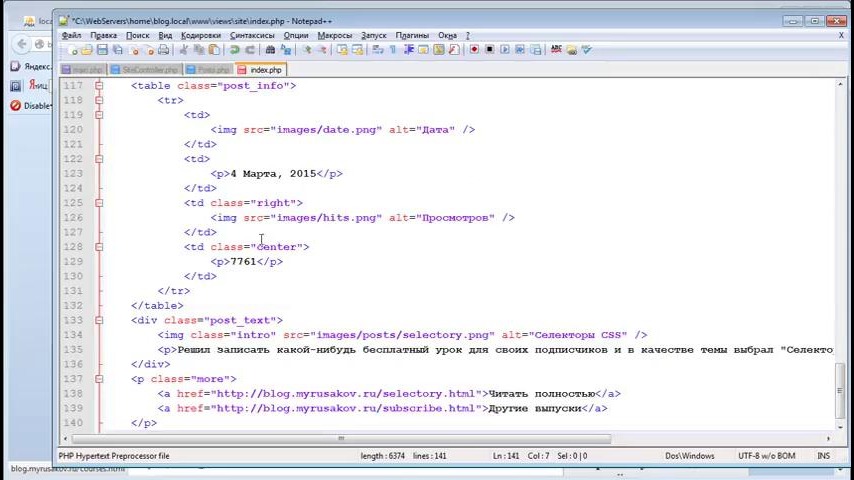Viewport: 854px width, 480px height.
Task: Click the Cut scissors icon
Action: 184,49
